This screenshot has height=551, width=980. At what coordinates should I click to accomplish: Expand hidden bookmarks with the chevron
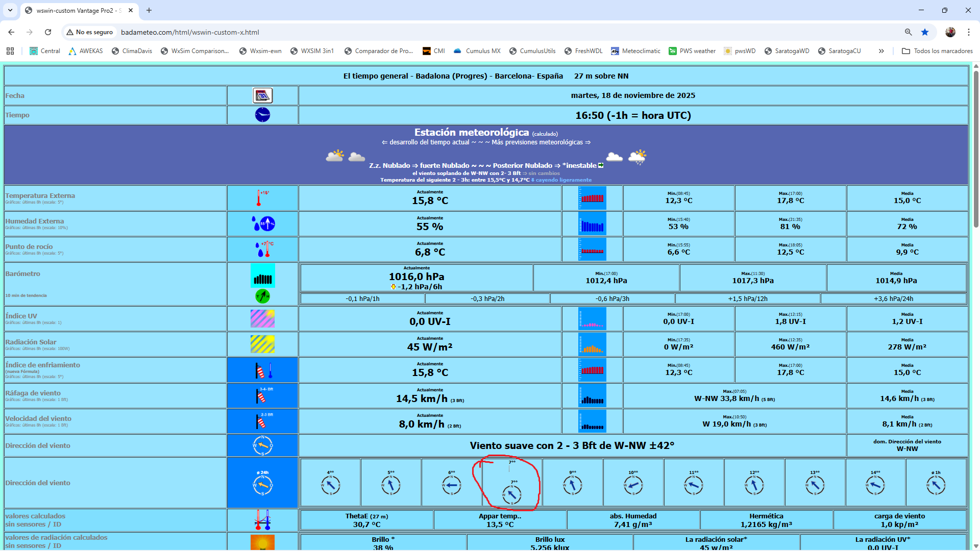click(881, 51)
